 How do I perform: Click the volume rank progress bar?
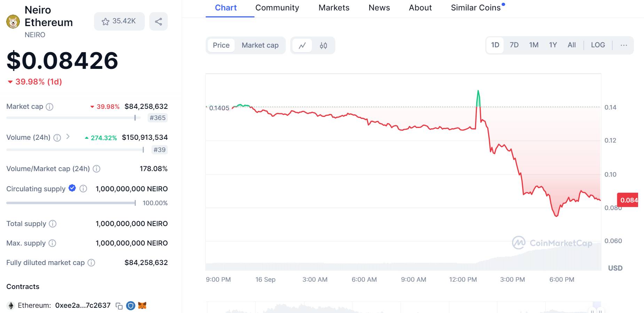point(75,150)
